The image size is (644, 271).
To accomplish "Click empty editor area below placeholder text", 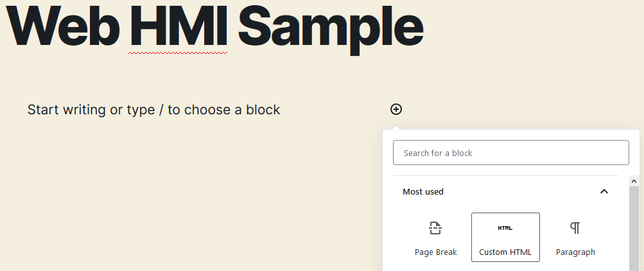I will pos(193,193).
